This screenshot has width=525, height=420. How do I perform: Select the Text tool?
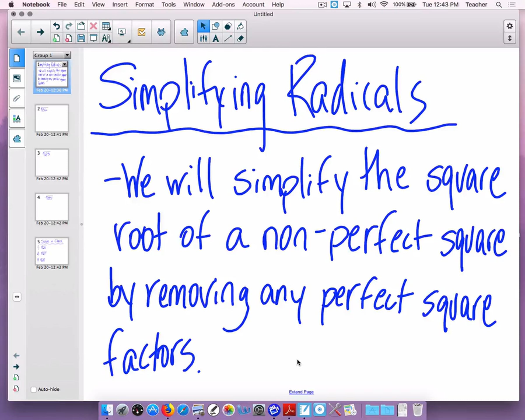215,38
